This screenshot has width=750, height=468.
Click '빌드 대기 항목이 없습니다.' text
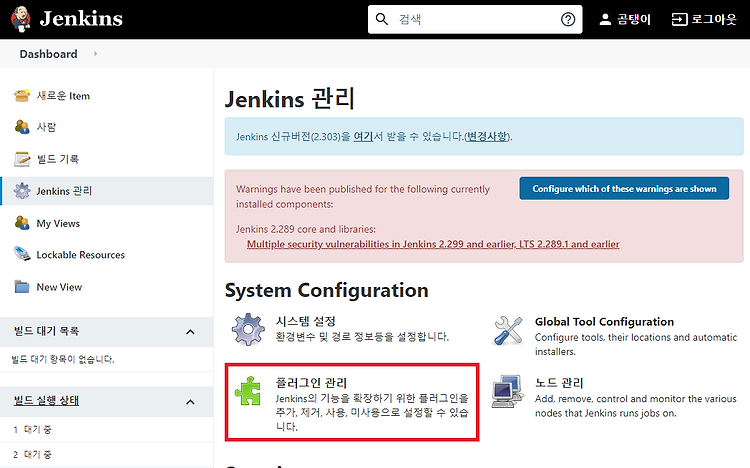[63, 359]
